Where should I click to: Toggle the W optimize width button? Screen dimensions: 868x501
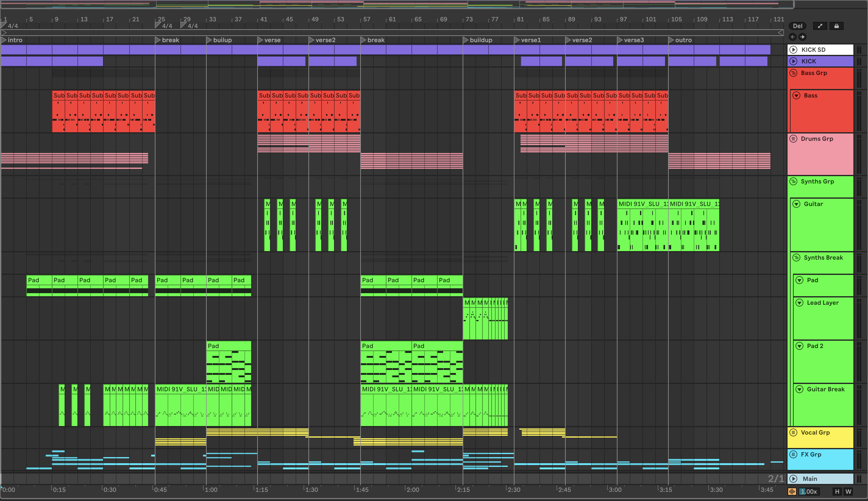point(848,491)
